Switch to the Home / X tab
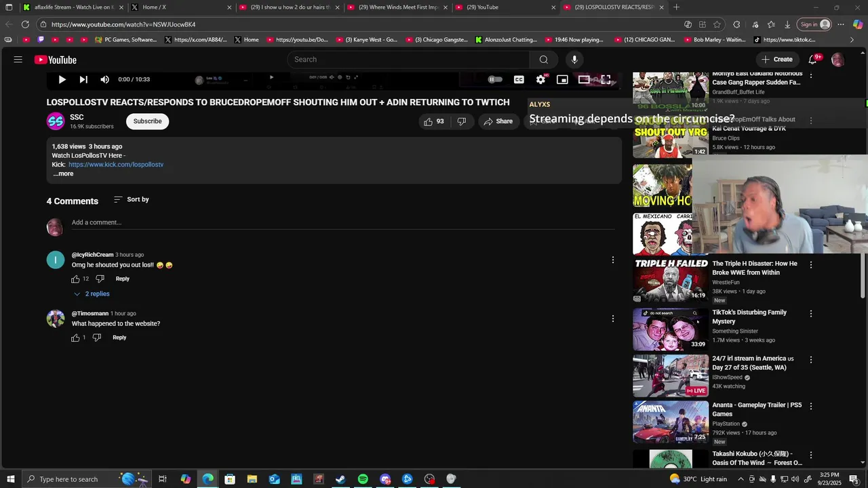The width and height of the screenshot is (868, 488). coord(182,7)
